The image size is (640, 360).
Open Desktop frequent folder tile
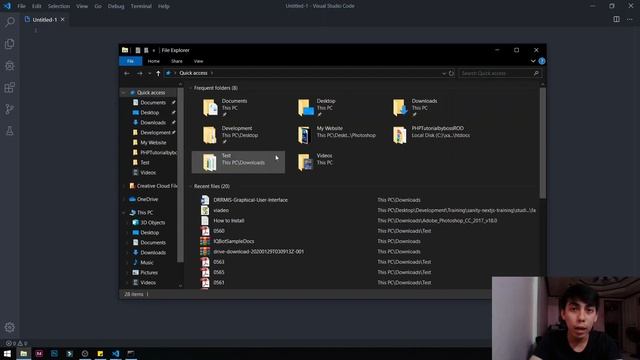click(333, 108)
